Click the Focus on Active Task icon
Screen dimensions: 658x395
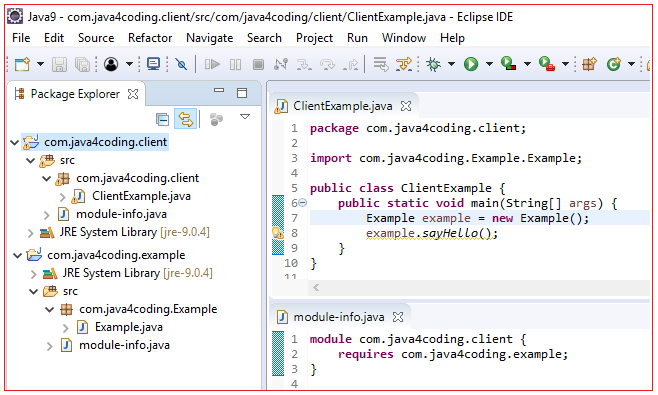tap(216, 120)
